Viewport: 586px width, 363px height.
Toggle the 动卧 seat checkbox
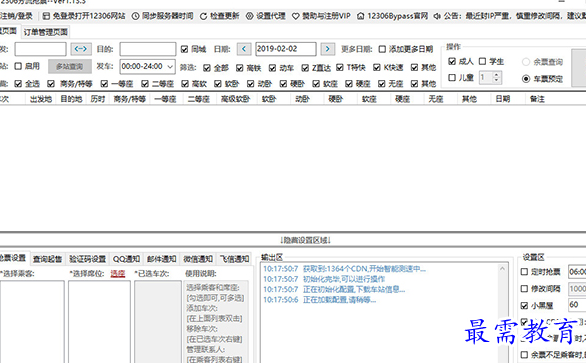[x=251, y=84]
